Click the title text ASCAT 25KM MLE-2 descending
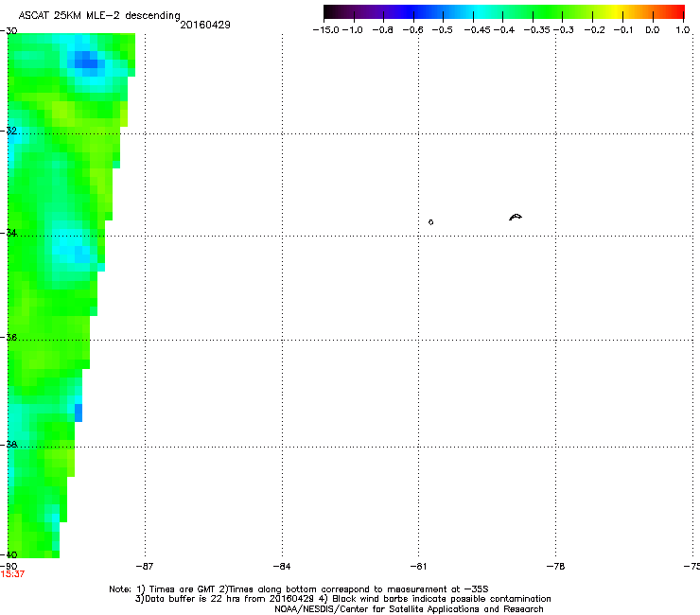700x615 pixels. pos(99,16)
